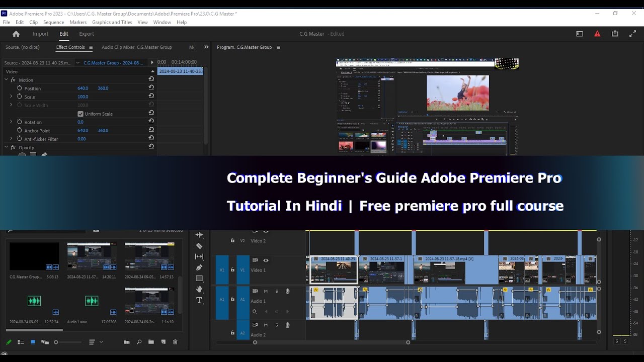Toggle Video 1 track output eye
Viewport: 644px width, 362px height.
pos(266,260)
